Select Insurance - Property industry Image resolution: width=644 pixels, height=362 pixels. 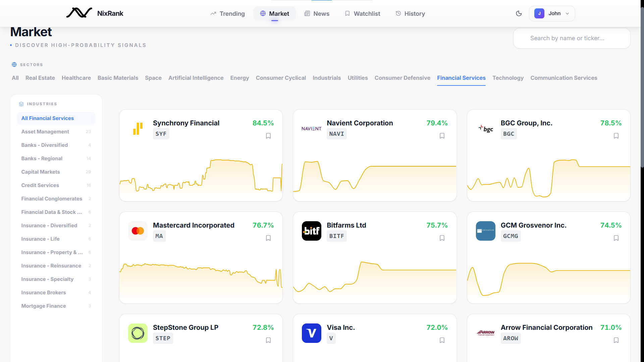pyautogui.click(x=56, y=252)
